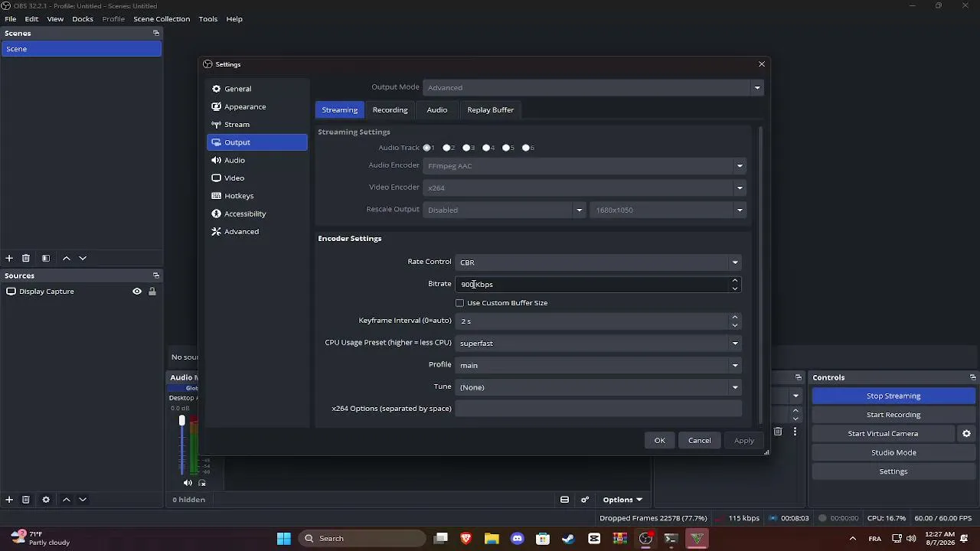Screen dimensions: 980x551
Task: Open the Windows Start menu
Action: [x=284, y=539]
